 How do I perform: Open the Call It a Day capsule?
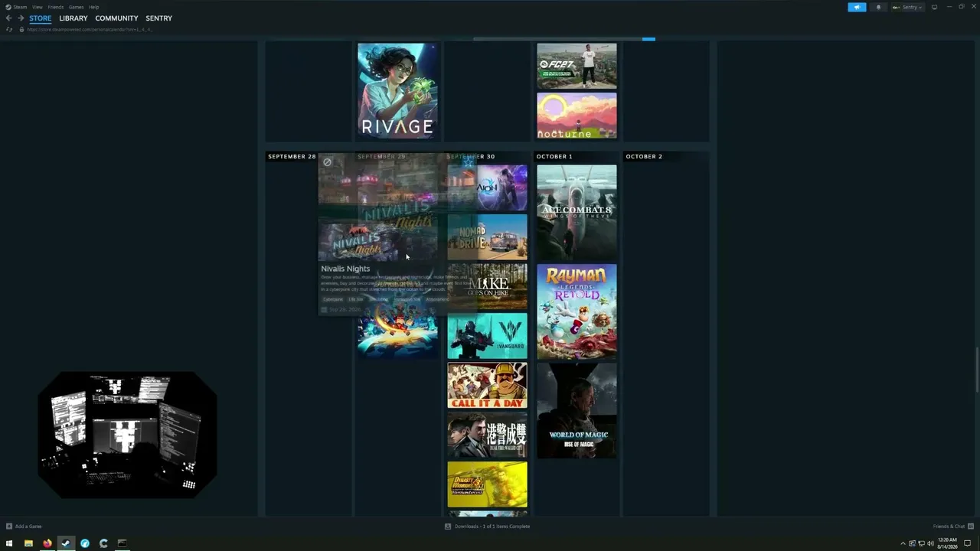pyautogui.click(x=488, y=385)
